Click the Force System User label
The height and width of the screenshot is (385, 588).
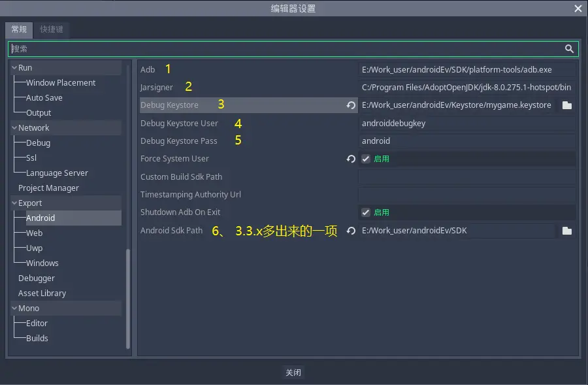tap(174, 159)
